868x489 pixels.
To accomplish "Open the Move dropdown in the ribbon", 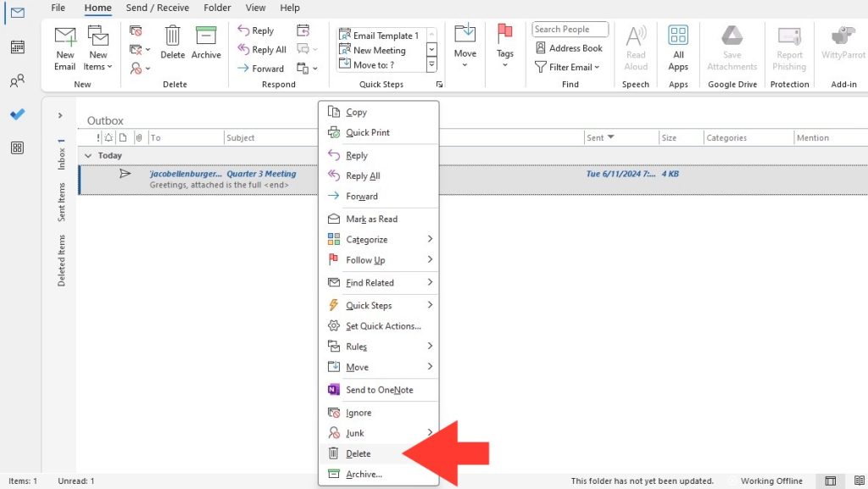I will 465,46.
